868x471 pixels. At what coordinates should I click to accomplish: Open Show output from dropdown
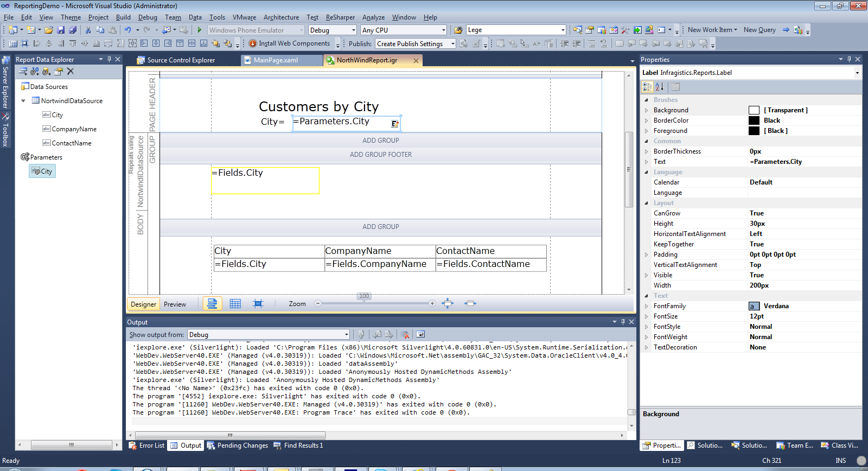click(x=346, y=334)
